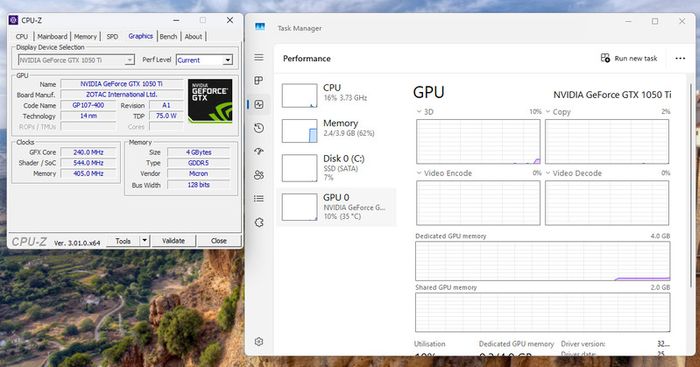
Task: Open Details list icon in Task Manager sidebar
Action: pos(259,199)
